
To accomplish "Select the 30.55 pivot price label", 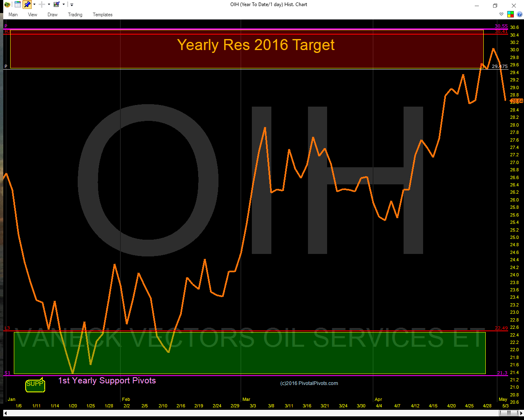I will [x=501, y=26].
